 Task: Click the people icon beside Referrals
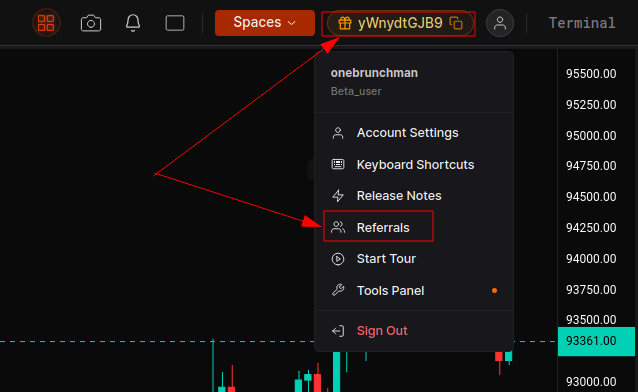point(338,227)
